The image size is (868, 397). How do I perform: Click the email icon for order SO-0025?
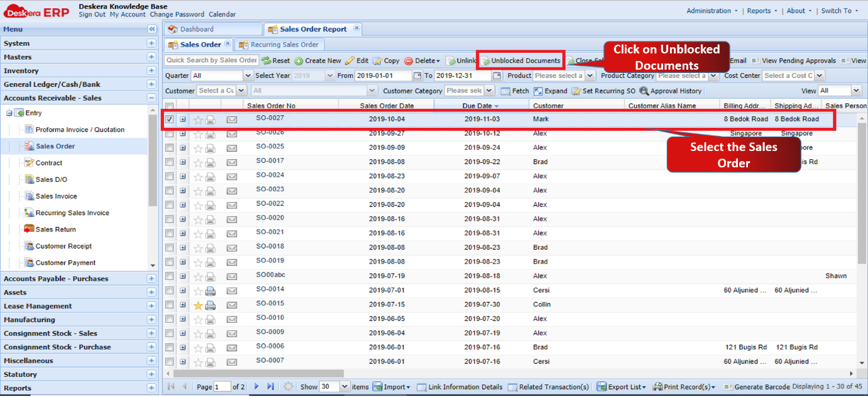231,147
